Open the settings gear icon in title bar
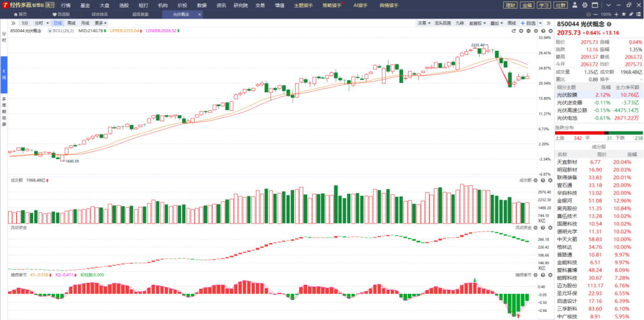 pyautogui.click(x=585, y=5)
